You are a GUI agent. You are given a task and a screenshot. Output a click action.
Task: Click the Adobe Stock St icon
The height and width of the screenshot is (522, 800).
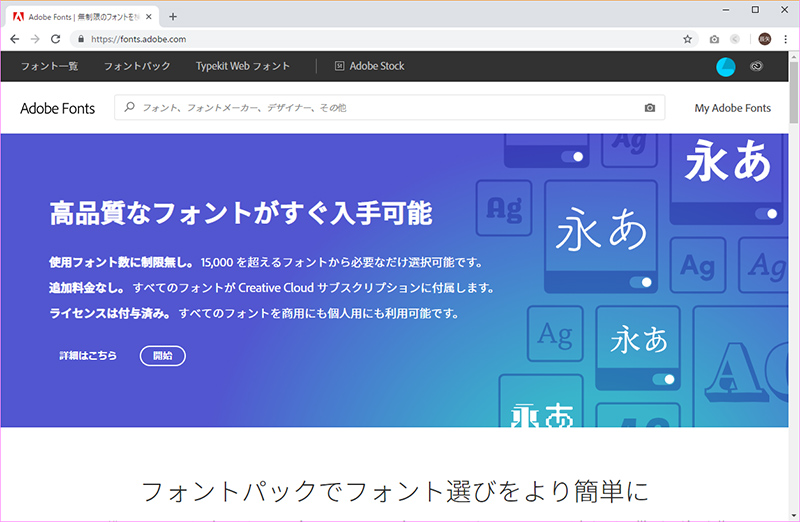coord(339,66)
